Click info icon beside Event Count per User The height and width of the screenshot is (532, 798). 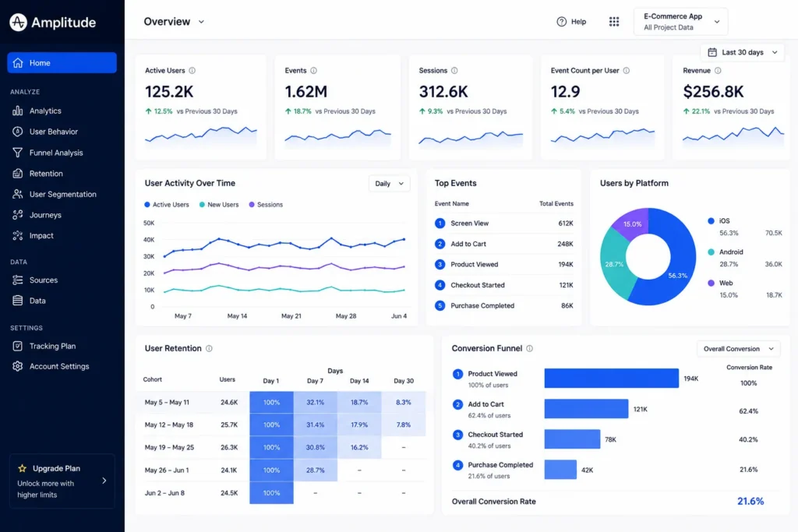point(626,70)
